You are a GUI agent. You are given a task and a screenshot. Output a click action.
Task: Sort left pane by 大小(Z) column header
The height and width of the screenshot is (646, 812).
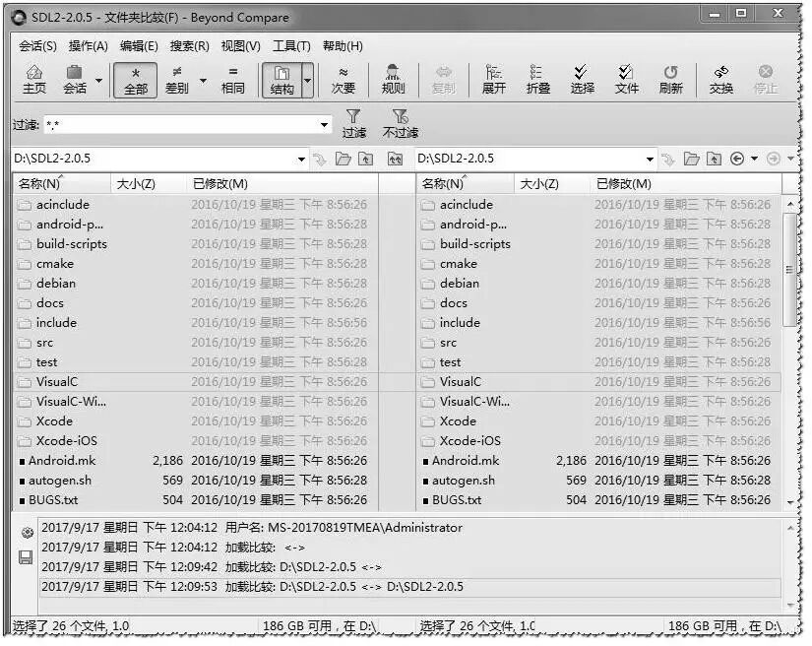click(148, 184)
